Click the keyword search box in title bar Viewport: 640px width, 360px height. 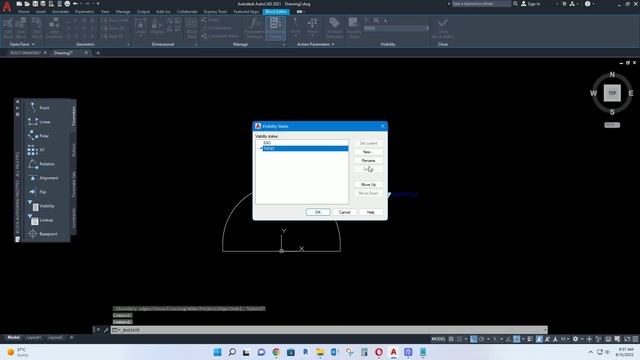coord(481,4)
